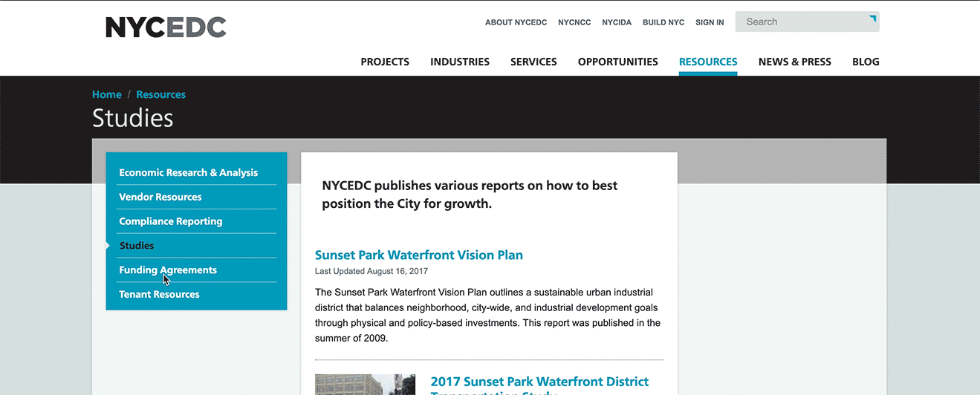The image size is (980, 395).
Task: Open the Blog menu item
Action: tap(866, 62)
